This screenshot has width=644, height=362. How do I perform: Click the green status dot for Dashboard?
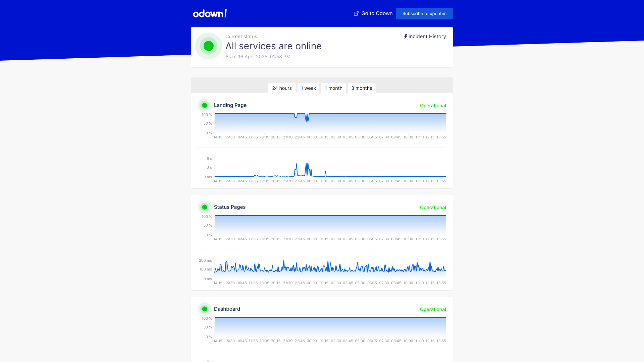[205, 309]
